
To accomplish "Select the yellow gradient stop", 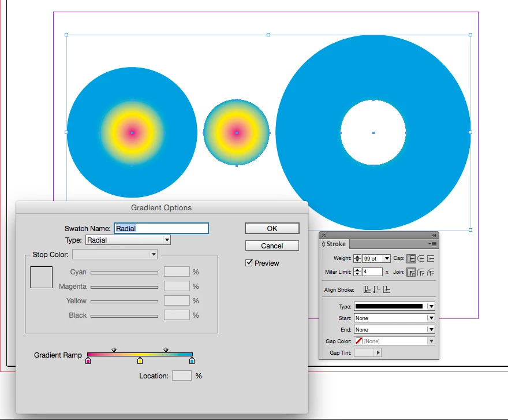I will pos(140,360).
